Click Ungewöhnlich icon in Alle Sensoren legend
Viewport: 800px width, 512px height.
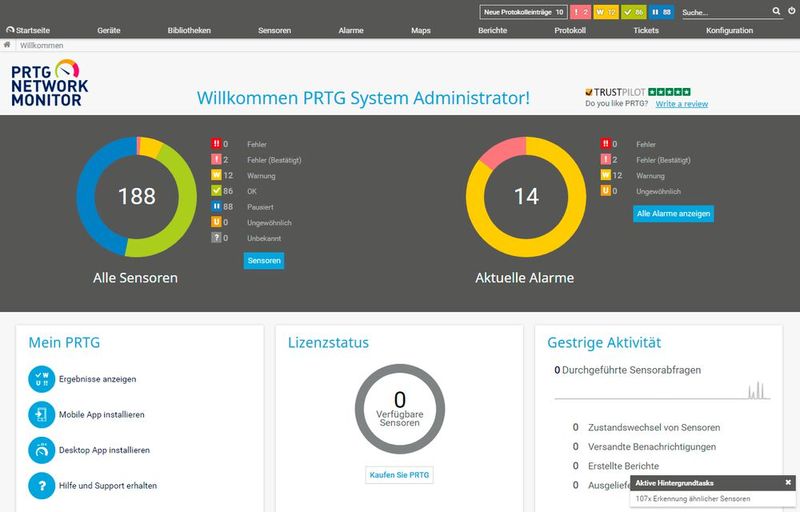coord(216,222)
